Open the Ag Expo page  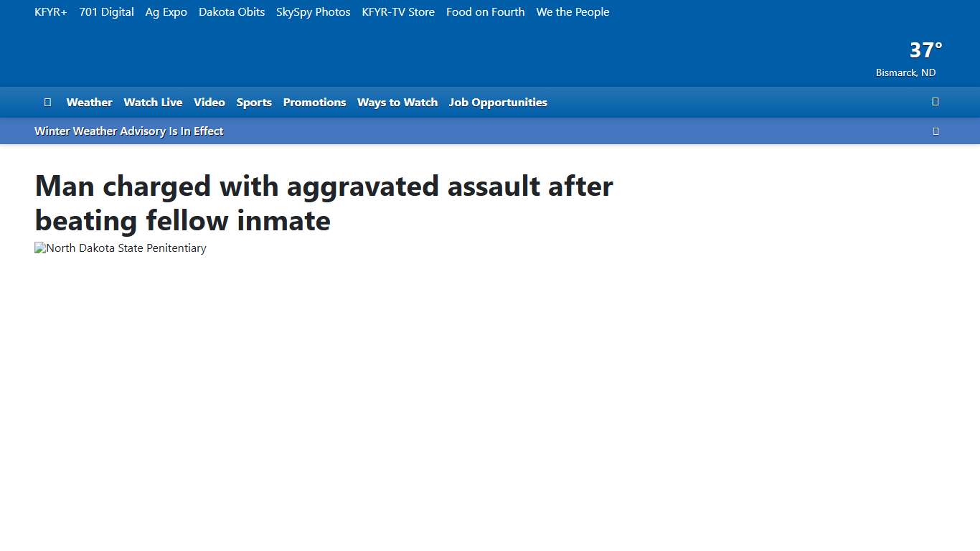click(x=166, y=11)
